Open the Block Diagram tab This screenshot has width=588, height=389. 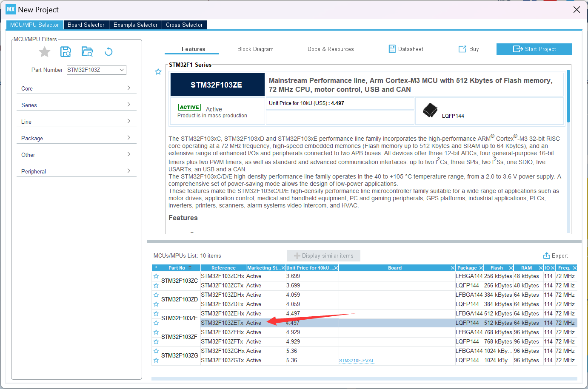pos(255,49)
